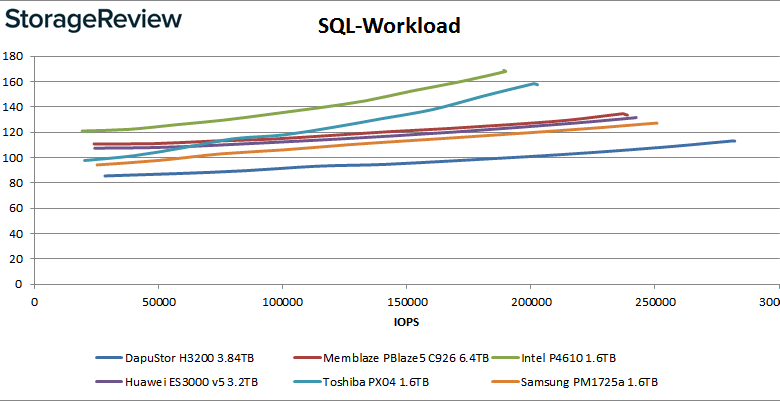Click the red Memblaze legend line swatch
The width and height of the screenshot is (780, 401).
coord(307,358)
